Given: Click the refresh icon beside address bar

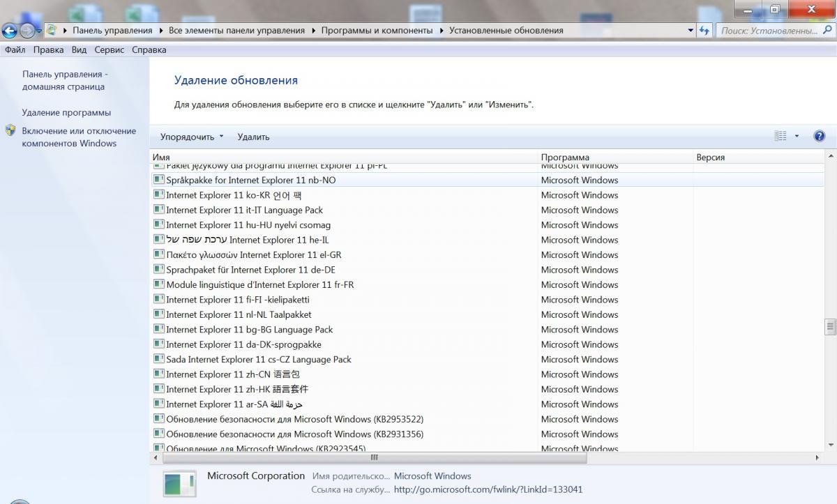Looking at the screenshot, I should click(x=704, y=31).
